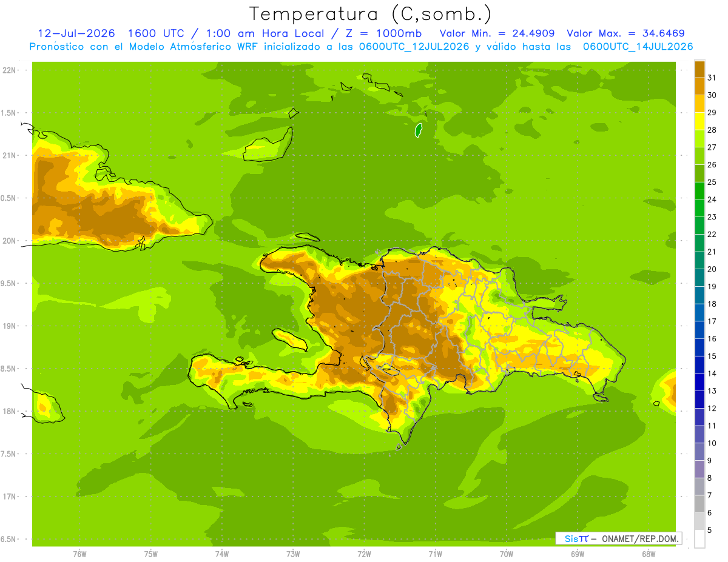Select the 'Z = 1000mb' level text
Image resolution: width=728 pixels, height=562 pixels.
point(385,33)
